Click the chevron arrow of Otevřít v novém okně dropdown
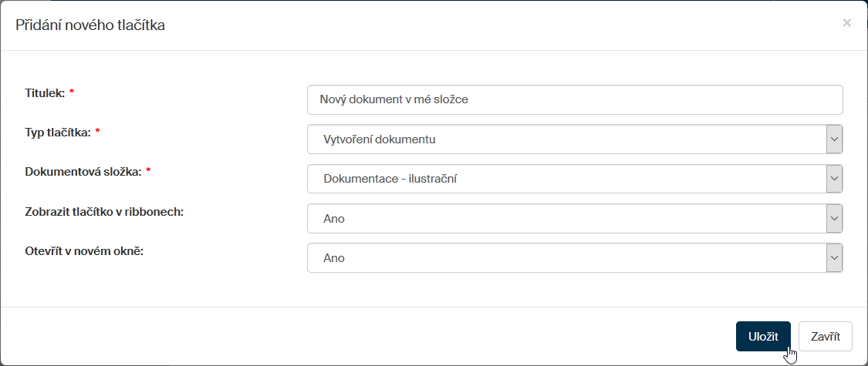Image resolution: width=868 pixels, height=366 pixels. [834, 258]
